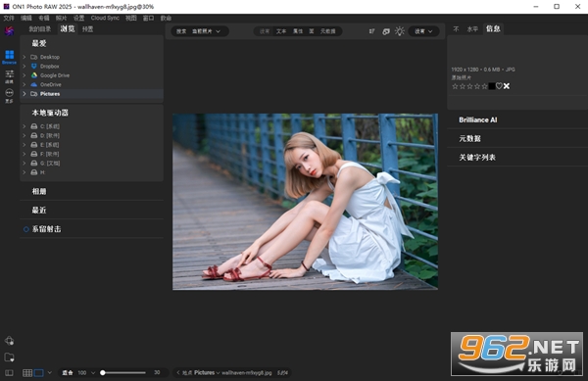Click the cube icon in lower-left sidebar
This screenshot has width=588, height=381.
pos(10,341)
